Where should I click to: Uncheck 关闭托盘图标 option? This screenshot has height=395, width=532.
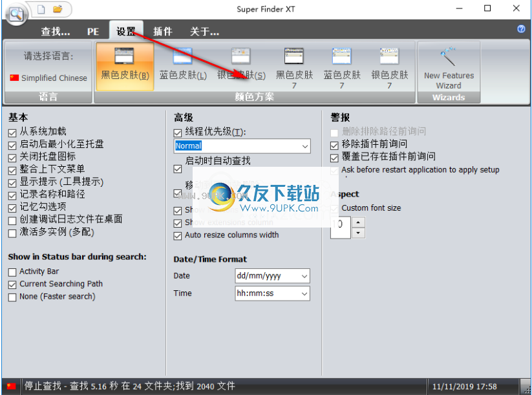tap(12, 158)
